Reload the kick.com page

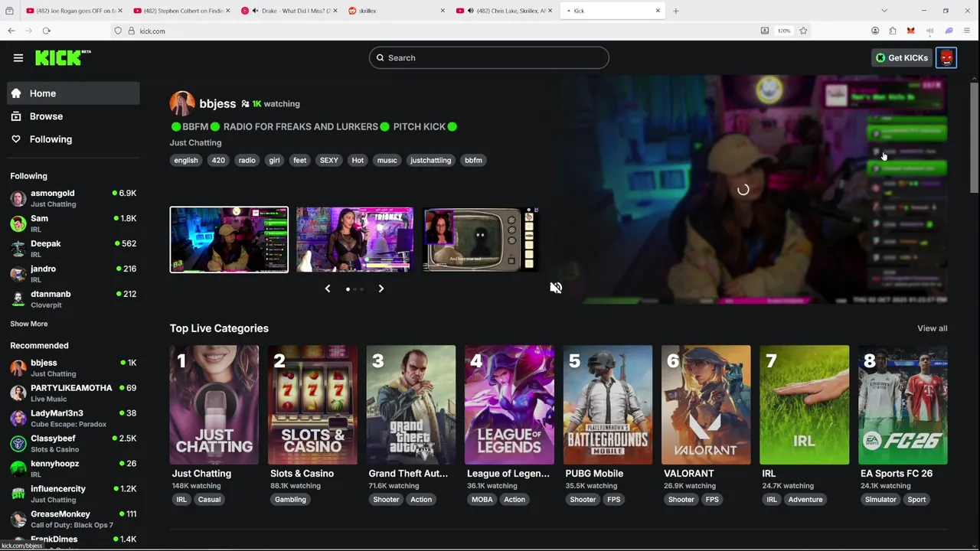[47, 31]
